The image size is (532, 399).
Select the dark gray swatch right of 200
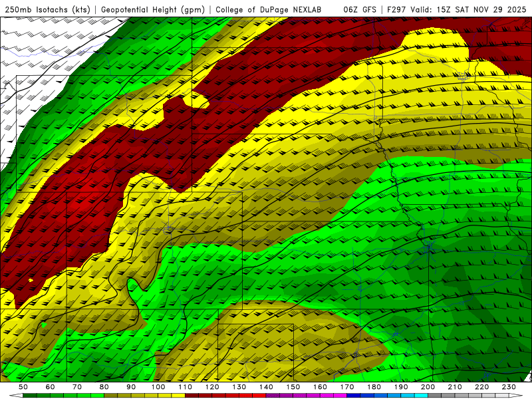tap(435, 396)
